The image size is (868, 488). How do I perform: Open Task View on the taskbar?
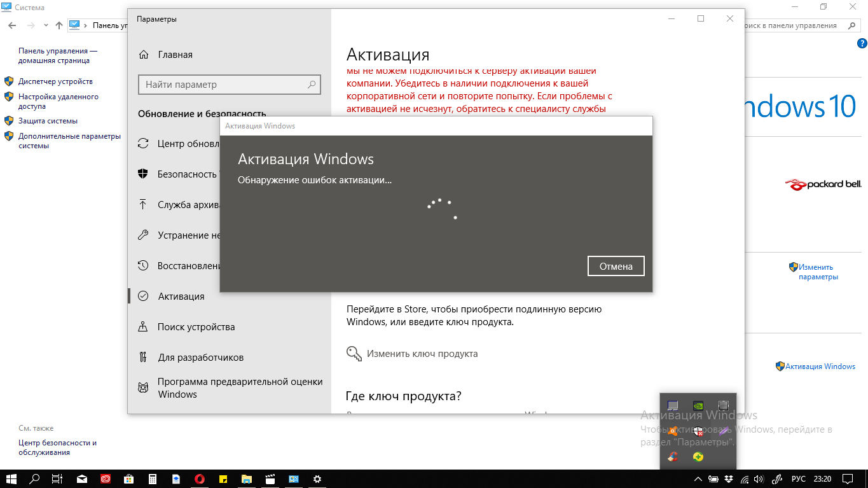[x=57, y=478]
